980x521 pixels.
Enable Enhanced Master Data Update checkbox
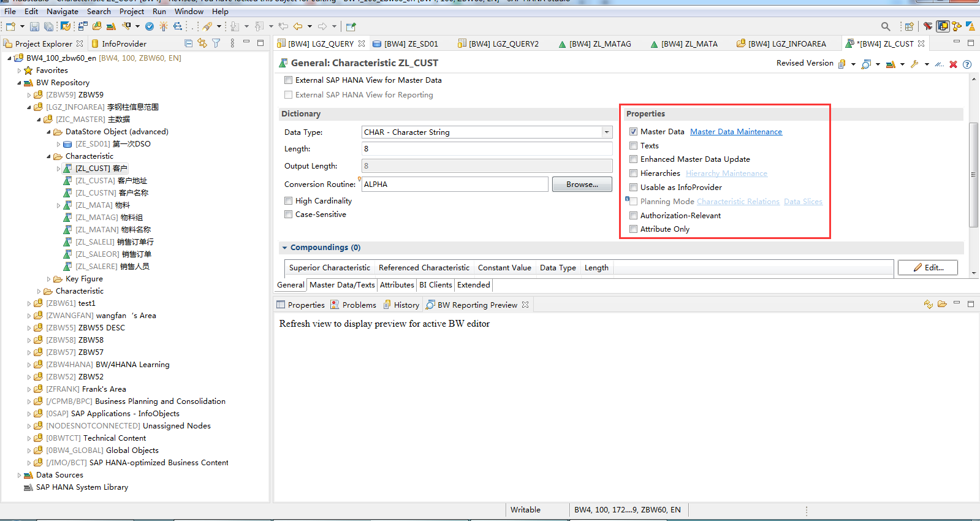(x=633, y=159)
